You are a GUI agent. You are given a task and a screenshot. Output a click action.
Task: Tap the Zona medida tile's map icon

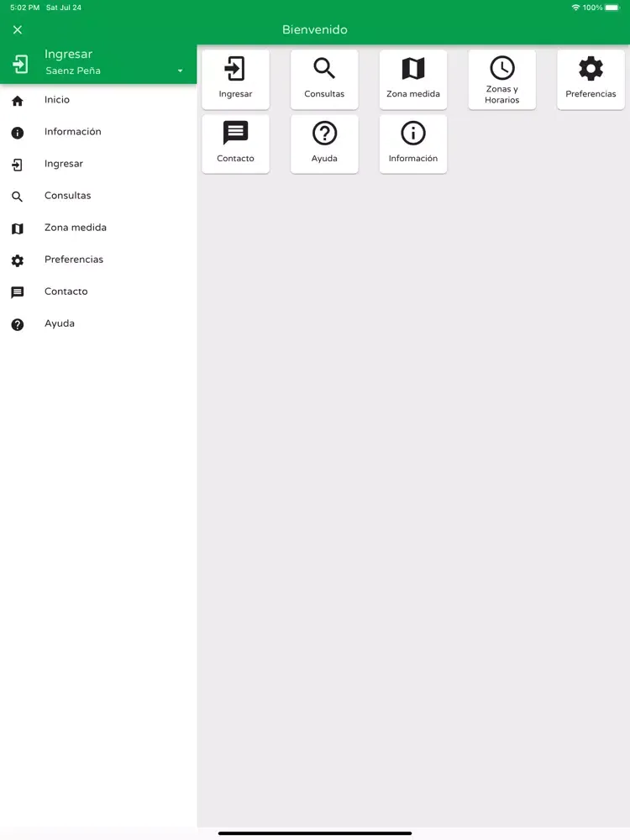[413, 69]
